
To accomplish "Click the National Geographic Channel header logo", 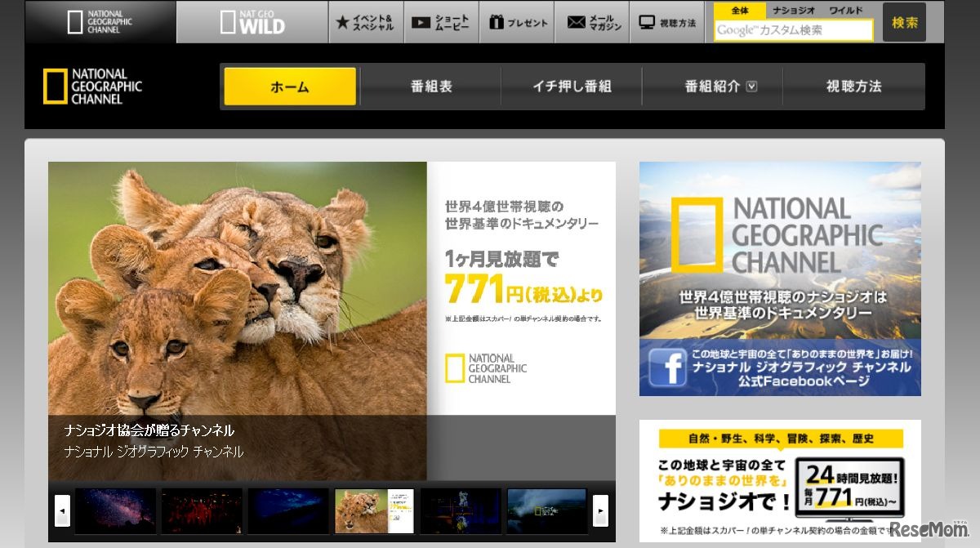I will coord(92,87).
